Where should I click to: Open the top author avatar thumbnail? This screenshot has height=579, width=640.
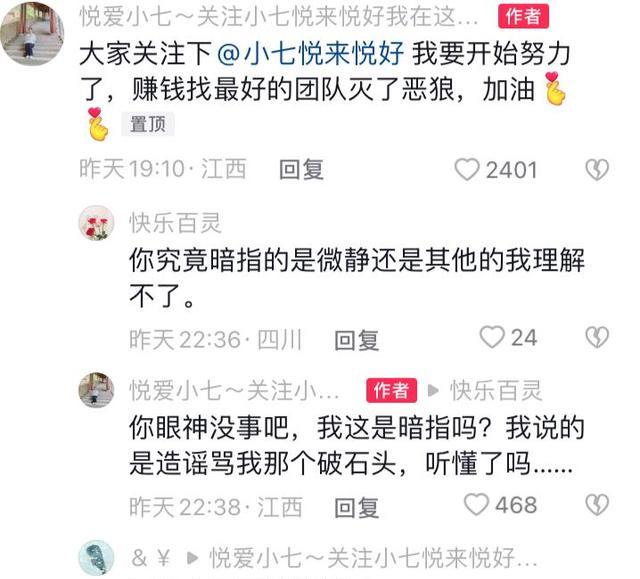tap(31, 33)
